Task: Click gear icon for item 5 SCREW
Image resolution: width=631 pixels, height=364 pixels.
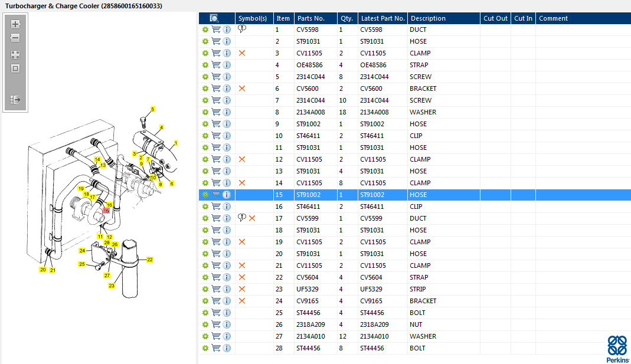Action: (205, 77)
